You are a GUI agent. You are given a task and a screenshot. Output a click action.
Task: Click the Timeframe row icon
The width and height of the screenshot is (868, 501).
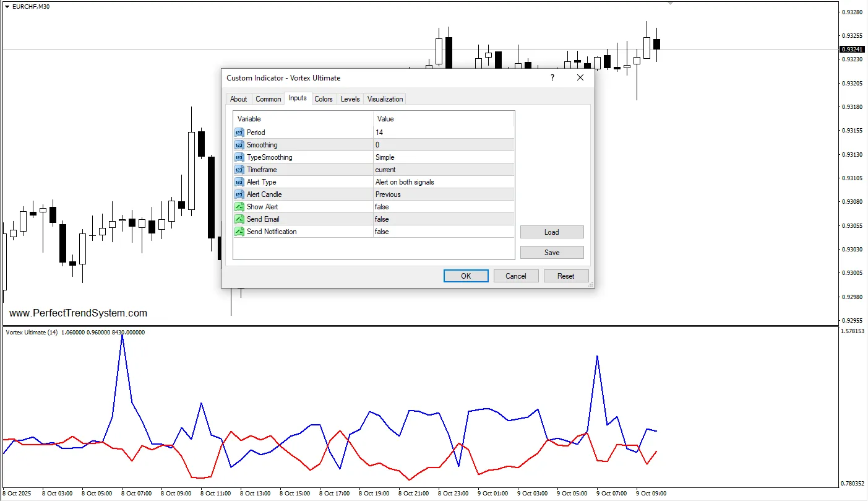pyautogui.click(x=239, y=170)
